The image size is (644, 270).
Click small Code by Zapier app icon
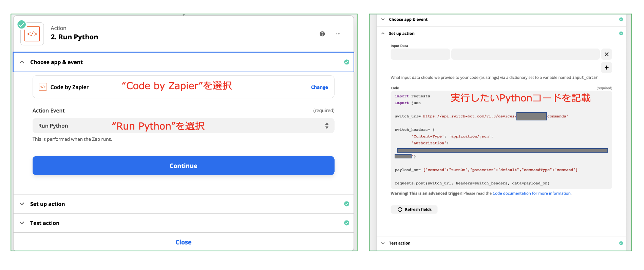(x=43, y=87)
